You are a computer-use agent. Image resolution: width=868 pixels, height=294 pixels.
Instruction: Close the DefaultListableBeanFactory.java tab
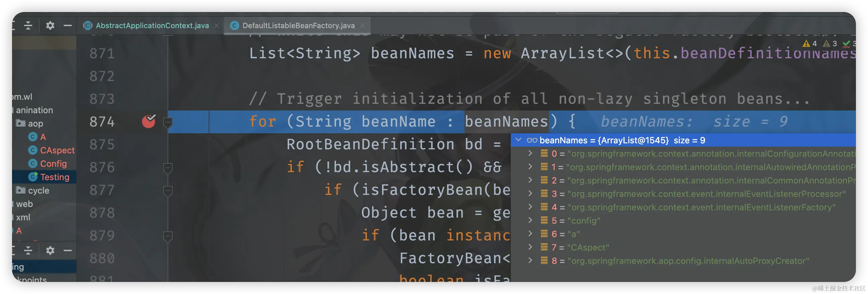coord(363,25)
